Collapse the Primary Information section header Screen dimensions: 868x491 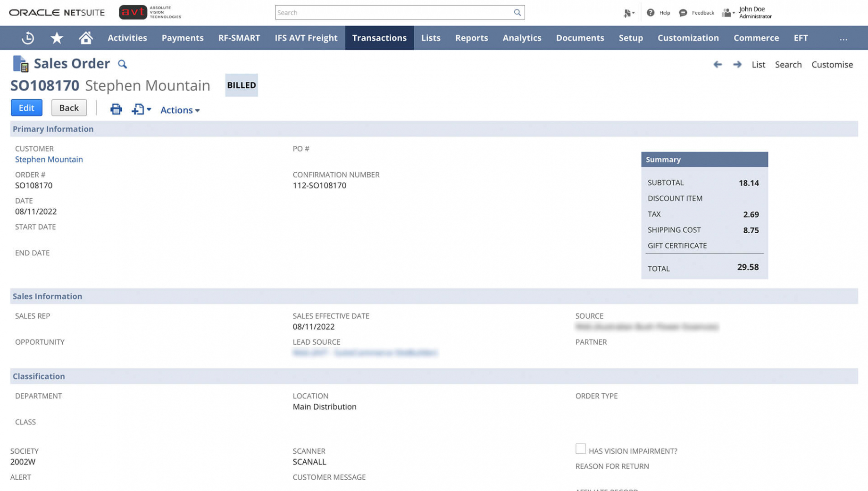pos(434,129)
